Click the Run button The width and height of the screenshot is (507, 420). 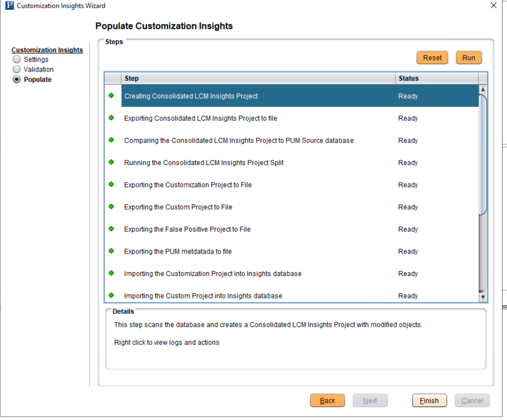(x=469, y=57)
